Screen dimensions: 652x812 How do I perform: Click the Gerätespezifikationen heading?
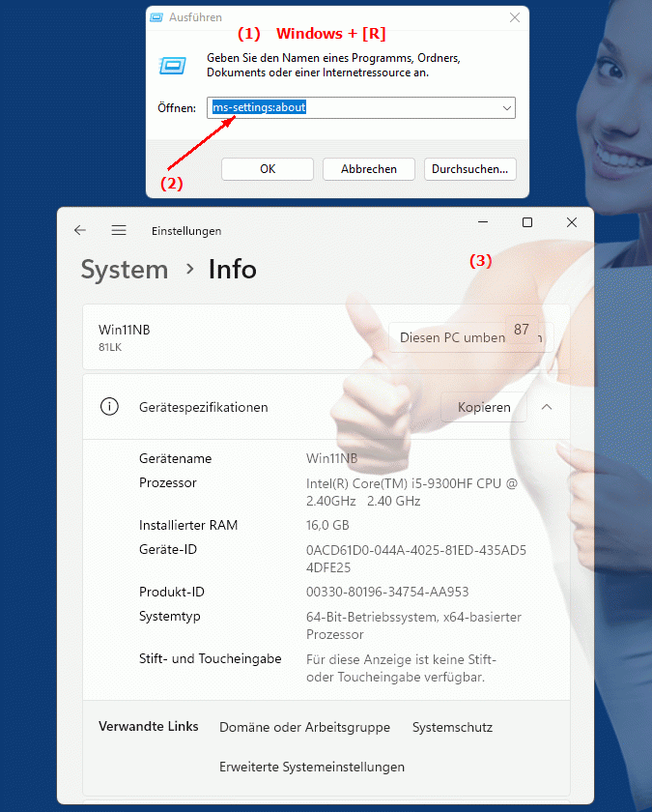[204, 408]
